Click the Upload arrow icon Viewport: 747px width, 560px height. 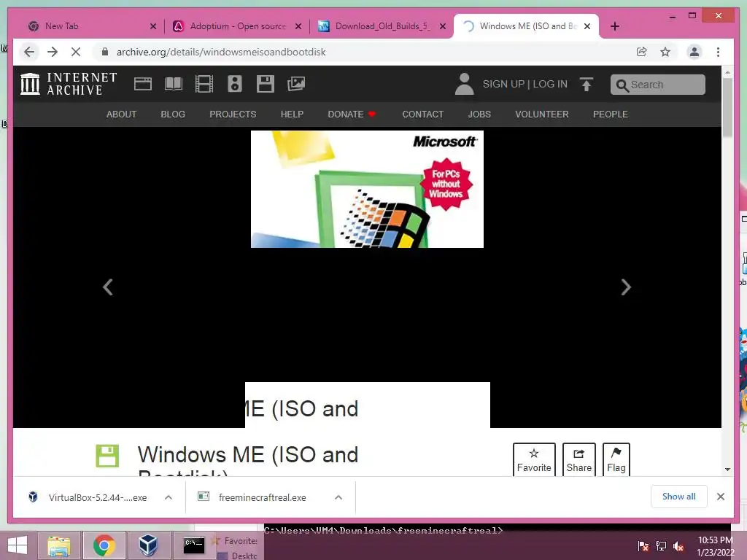pos(587,85)
